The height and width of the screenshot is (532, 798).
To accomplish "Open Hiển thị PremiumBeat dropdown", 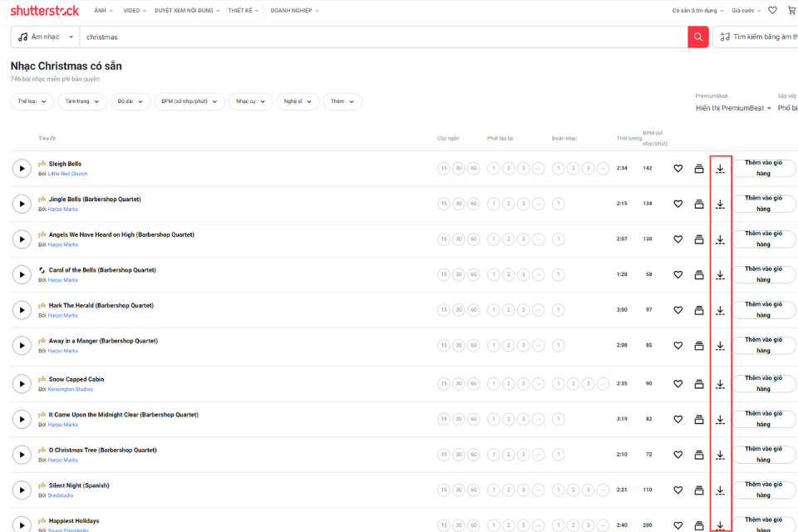I will click(x=733, y=108).
